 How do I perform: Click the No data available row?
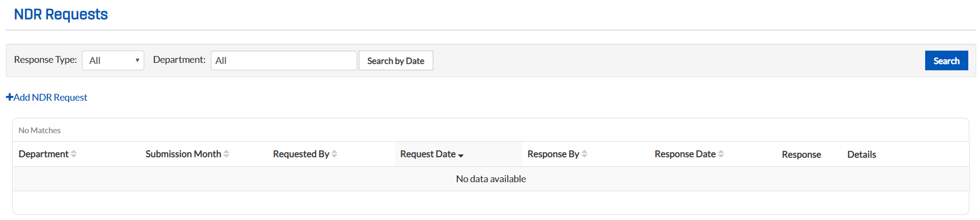pos(490,179)
